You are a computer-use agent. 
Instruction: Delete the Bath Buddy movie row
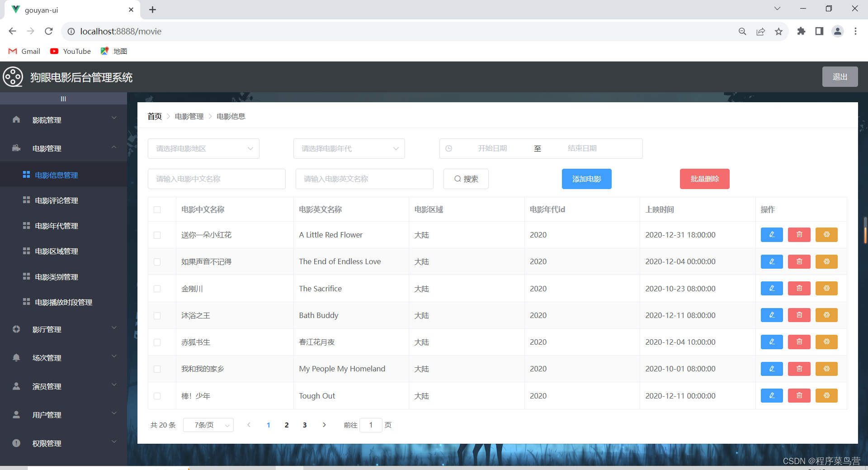pyautogui.click(x=799, y=315)
